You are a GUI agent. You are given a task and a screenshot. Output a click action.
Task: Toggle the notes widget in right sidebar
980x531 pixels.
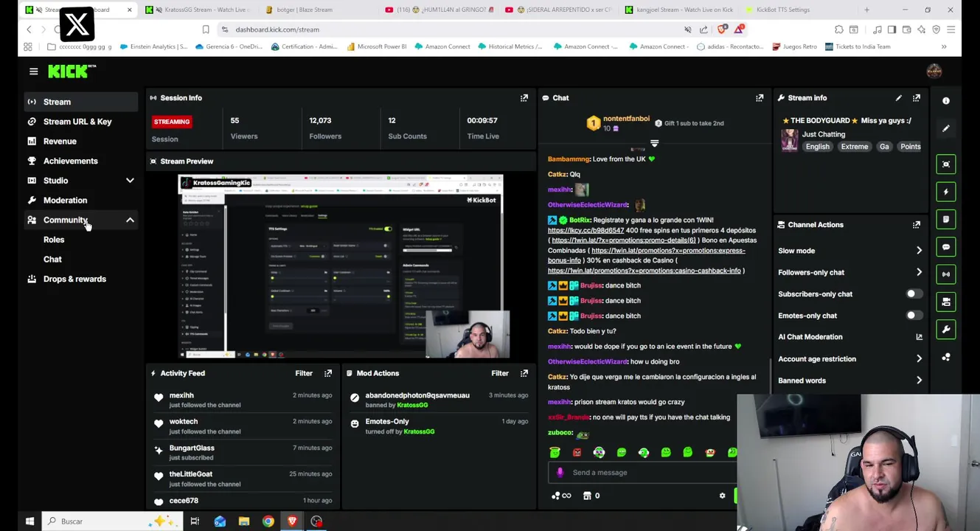coord(946,219)
